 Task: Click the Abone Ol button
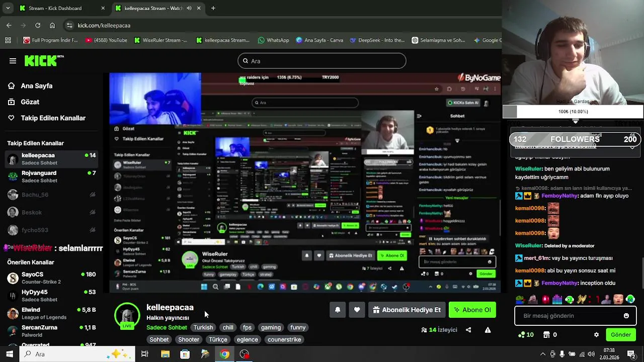pos(472,310)
